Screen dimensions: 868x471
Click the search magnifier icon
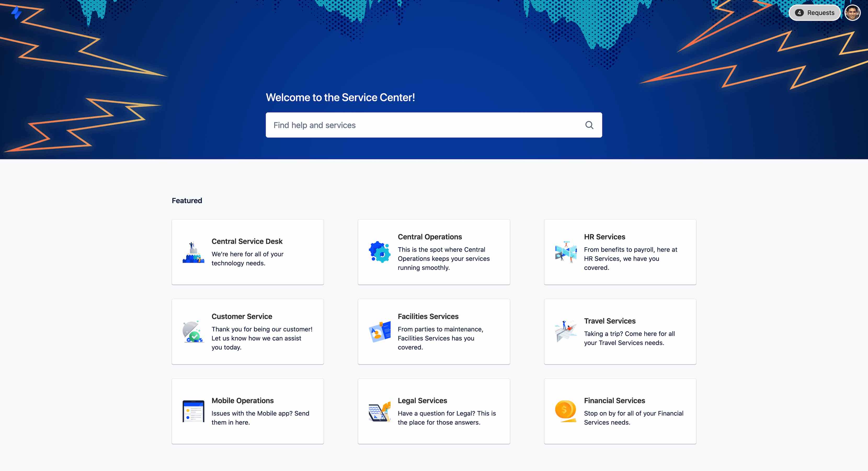(589, 125)
